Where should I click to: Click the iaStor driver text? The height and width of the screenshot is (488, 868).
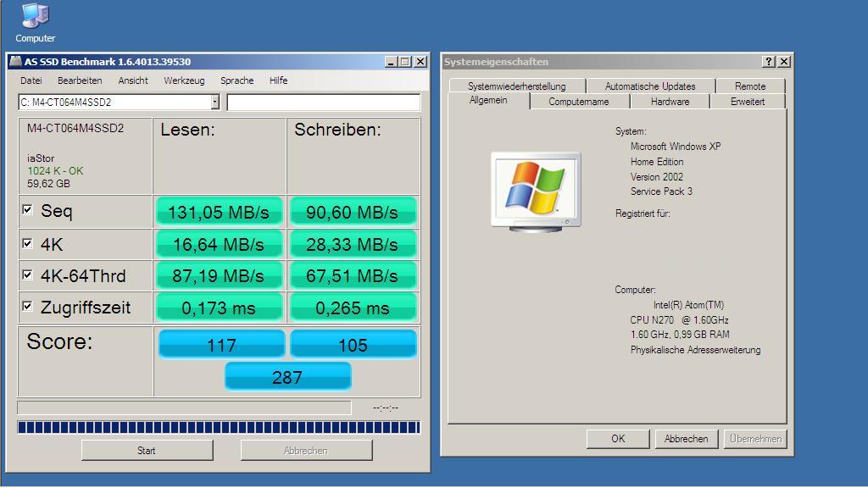pos(41,158)
